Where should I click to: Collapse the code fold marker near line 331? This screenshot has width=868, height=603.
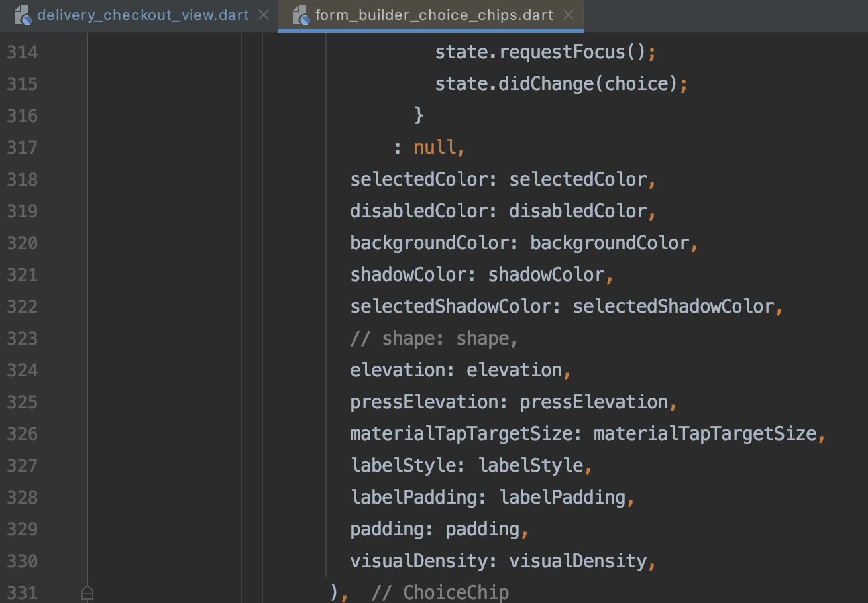pos(87,594)
